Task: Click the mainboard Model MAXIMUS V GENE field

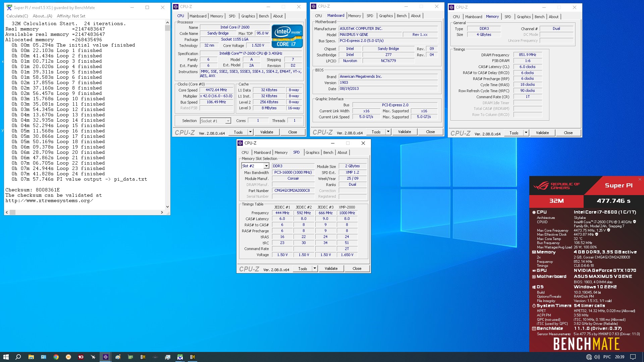Action: 370,35
